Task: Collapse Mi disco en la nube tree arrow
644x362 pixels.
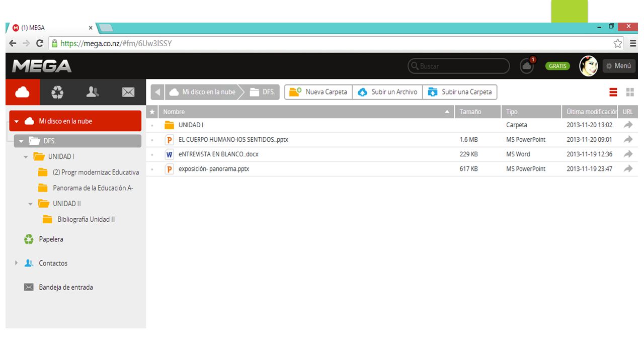Action: tap(17, 121)
